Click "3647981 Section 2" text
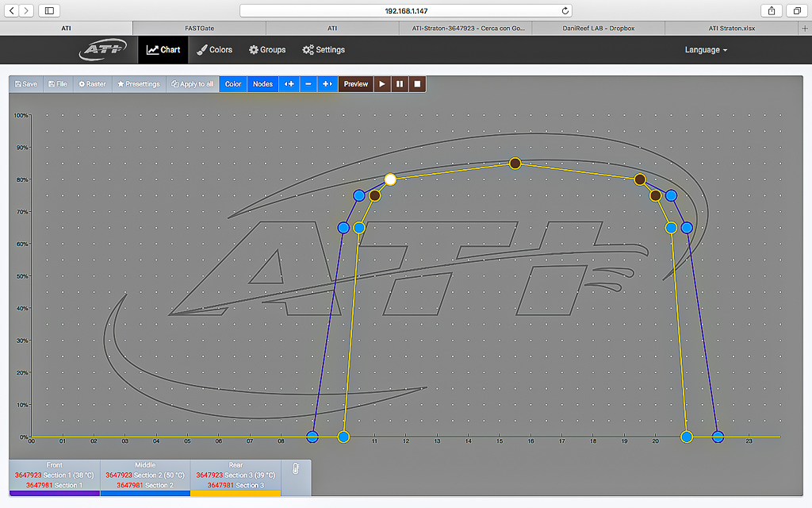The width and height of the screenshot is (812, 508). tap(145, 485)
